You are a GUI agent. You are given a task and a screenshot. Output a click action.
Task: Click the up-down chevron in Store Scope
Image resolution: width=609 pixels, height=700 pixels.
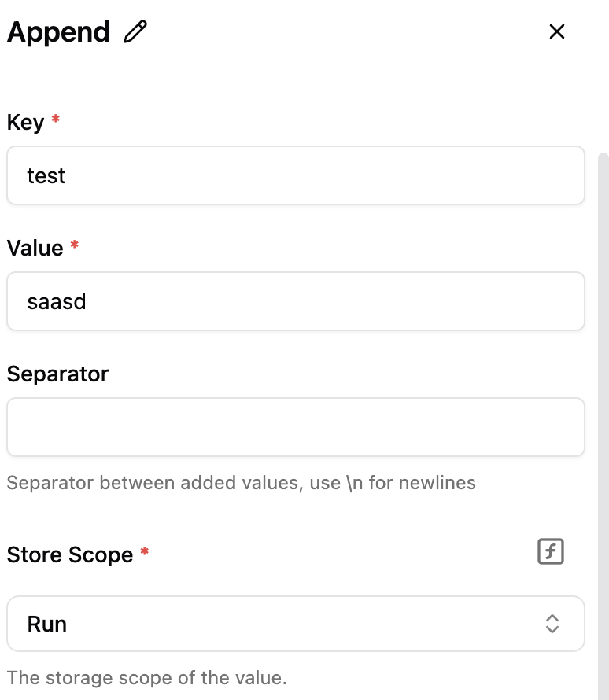tap(552, 624)
